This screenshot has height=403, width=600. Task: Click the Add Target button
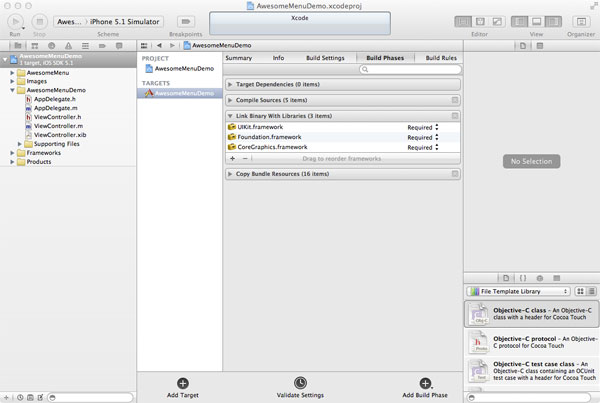click(x=183, y=388)
